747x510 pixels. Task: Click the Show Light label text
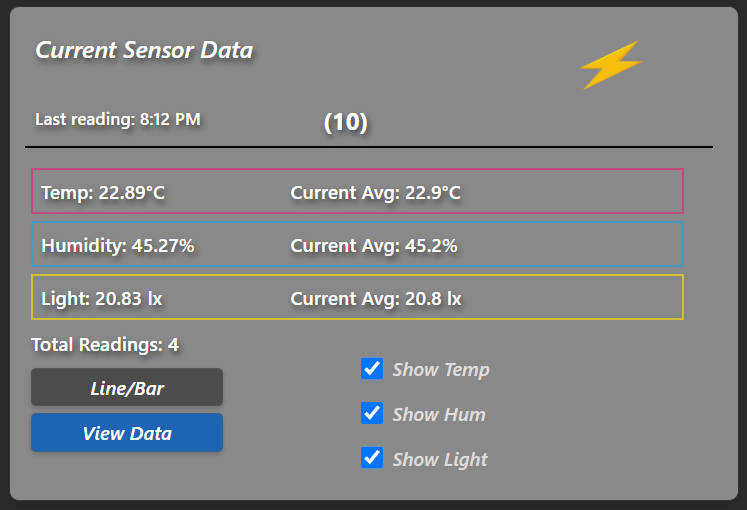pos(440,459)
